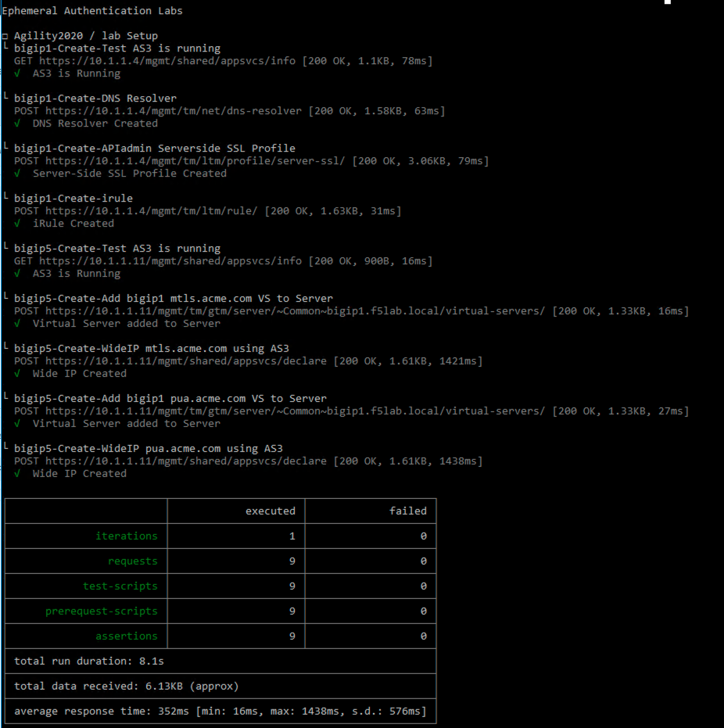Click 'total run duration: 8.1s' line

coord(88,662)
